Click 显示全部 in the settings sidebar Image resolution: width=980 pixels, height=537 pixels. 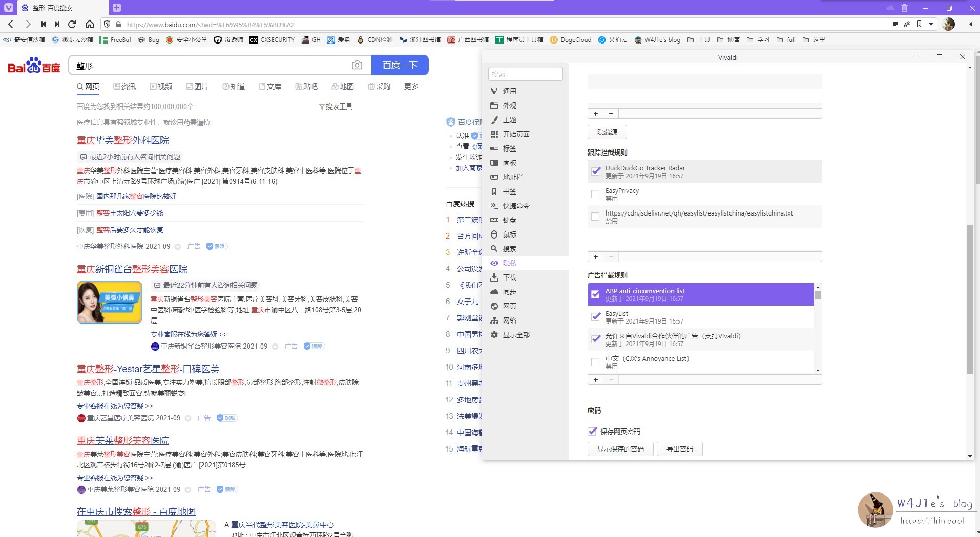[516, 334]
